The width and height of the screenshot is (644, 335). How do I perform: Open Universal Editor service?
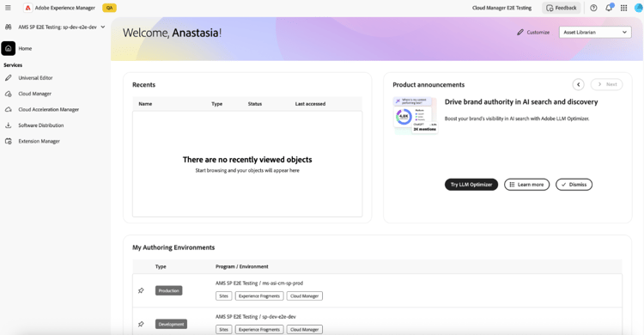35,77
